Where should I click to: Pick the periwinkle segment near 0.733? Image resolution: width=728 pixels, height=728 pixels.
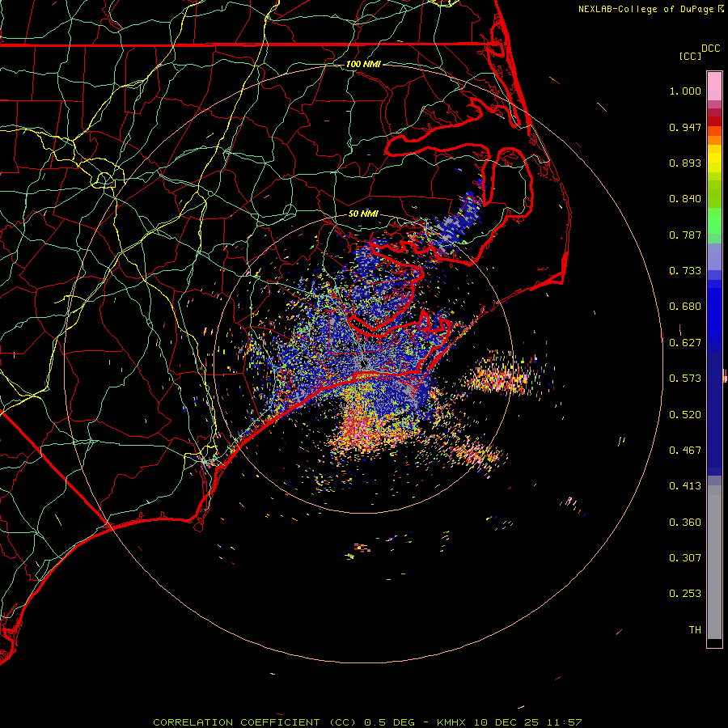[x=714, y=257]
